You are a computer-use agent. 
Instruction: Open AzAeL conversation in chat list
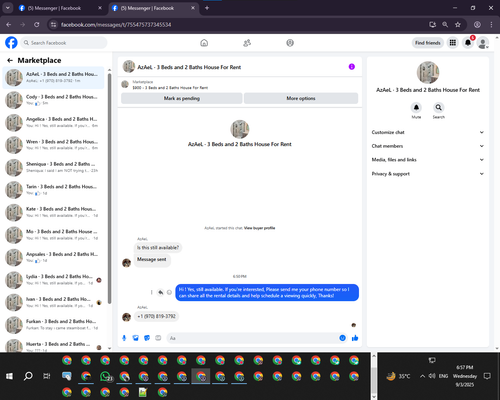pyautogui.click(x=53, y=77)
